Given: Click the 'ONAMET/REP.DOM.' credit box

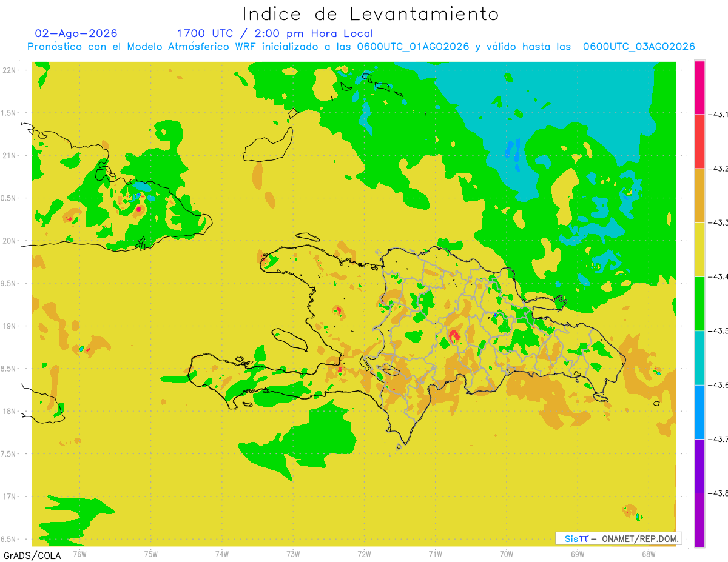Looking at the screenshot, I should [x=619, y=538].
